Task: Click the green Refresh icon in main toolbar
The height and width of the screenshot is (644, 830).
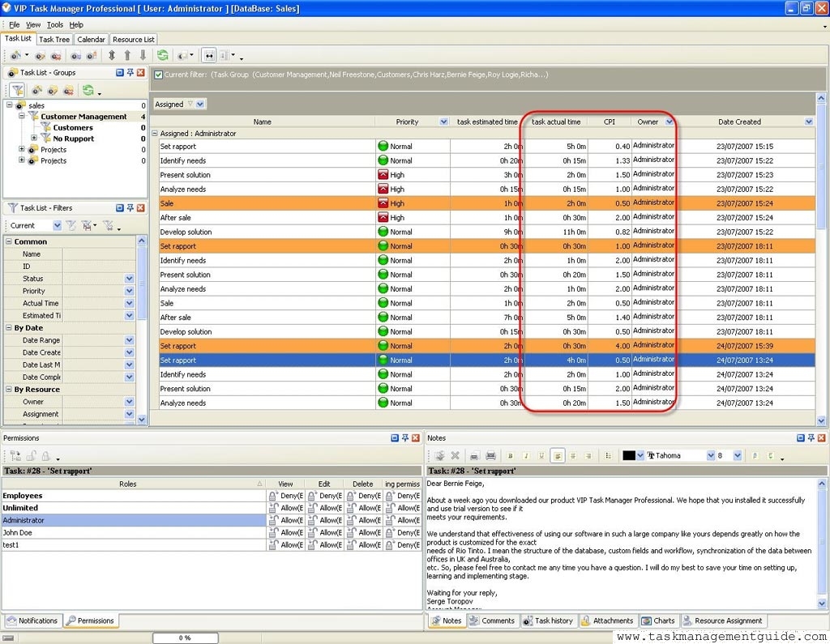Action: pyautogui.click(x=162, y=55)
